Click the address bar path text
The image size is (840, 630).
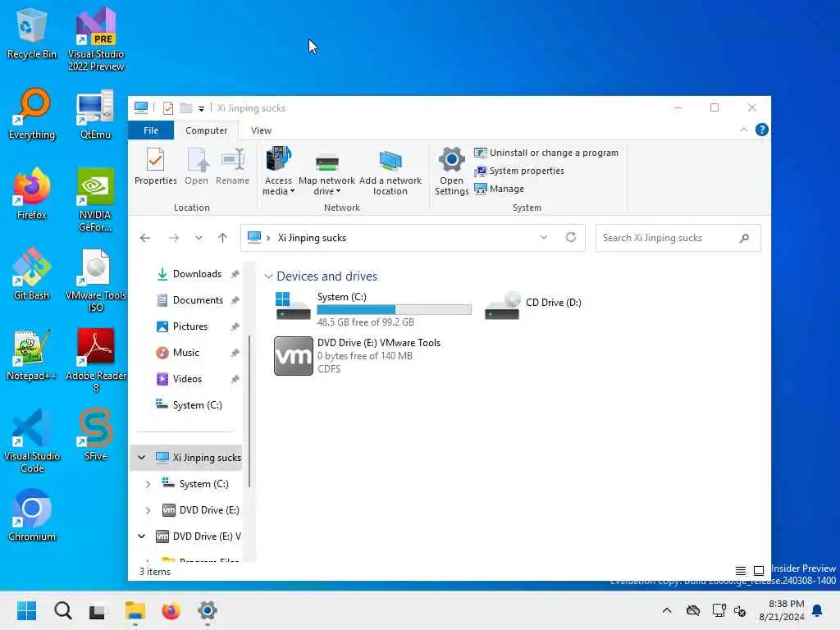[x=312, y=238]
